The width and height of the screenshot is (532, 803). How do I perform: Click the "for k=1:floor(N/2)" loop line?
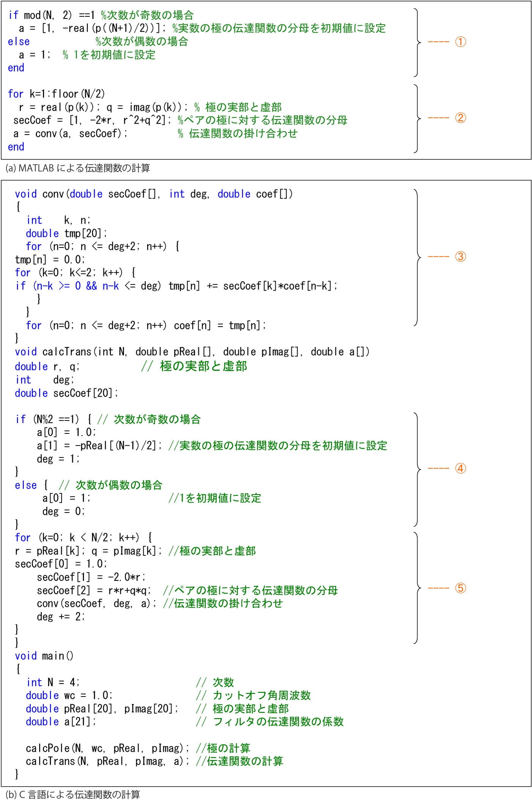[x=56, y=94]
